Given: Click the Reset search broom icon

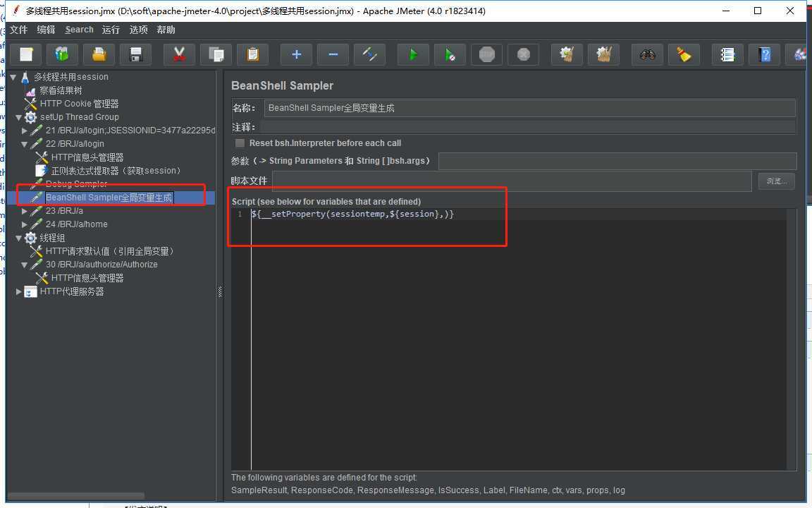Looking at the screenshot, I should pos(684,54).
